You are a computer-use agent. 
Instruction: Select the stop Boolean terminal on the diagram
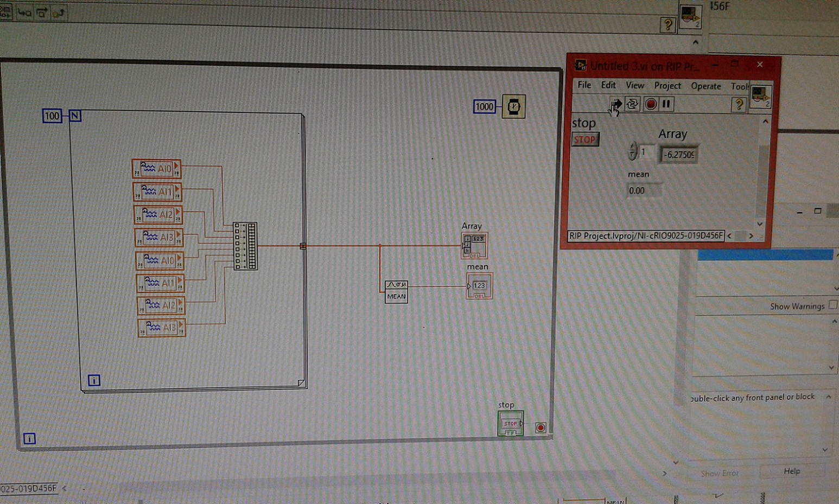coord(511,423)
